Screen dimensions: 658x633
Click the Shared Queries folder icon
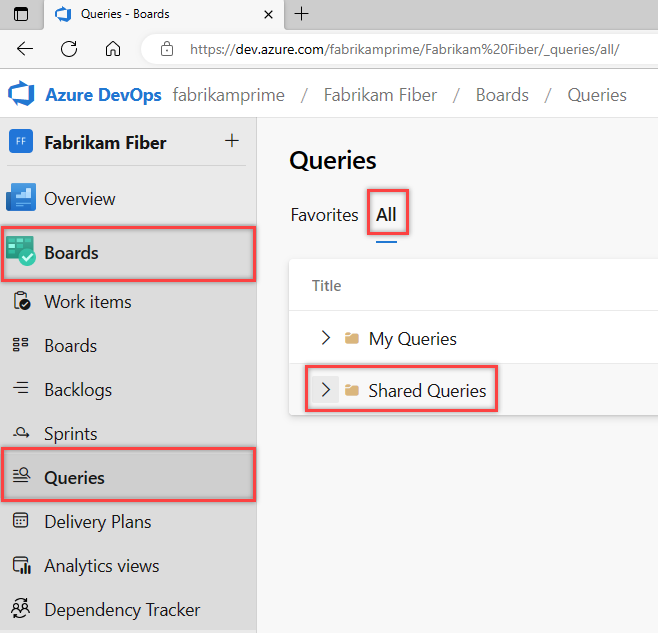tap(352, 390)
